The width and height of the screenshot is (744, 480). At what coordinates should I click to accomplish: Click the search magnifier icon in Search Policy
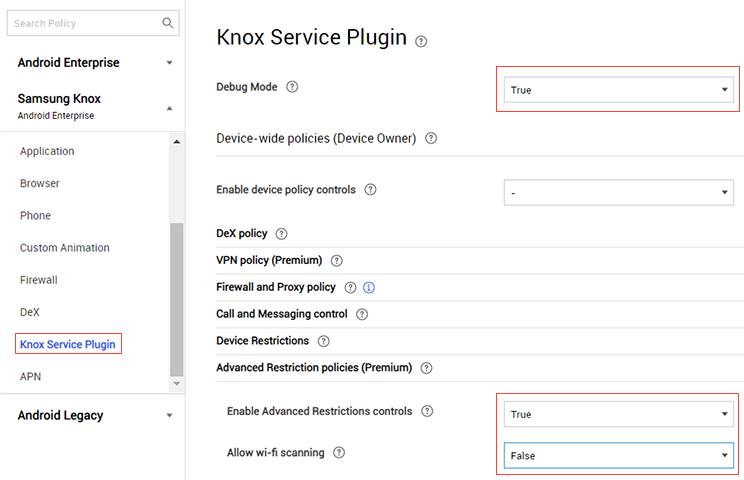(x=167, y=23)
